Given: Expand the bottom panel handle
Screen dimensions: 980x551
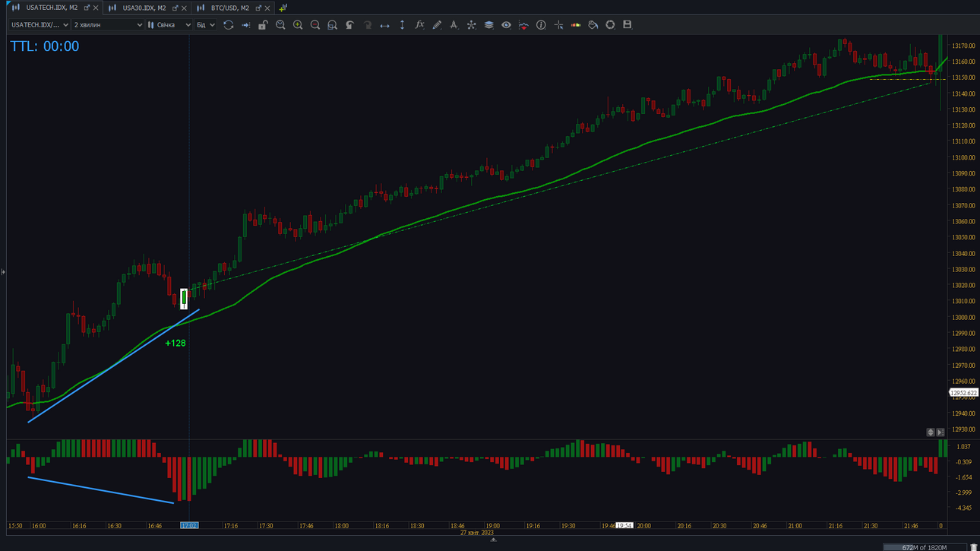Looking at the screenshot, I should pos(493,540).
